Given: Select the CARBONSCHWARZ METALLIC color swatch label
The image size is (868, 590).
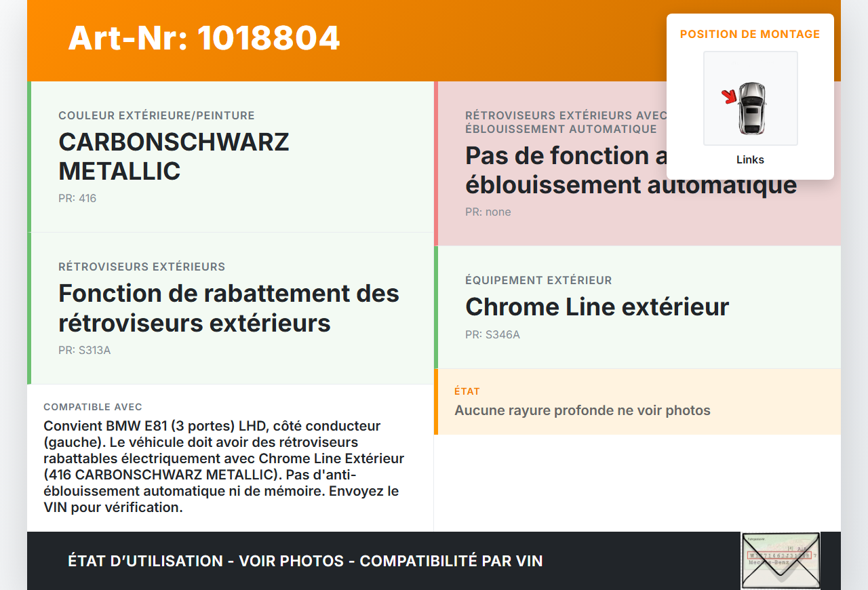Looking at the screenshot, I should tap(174, 157).
